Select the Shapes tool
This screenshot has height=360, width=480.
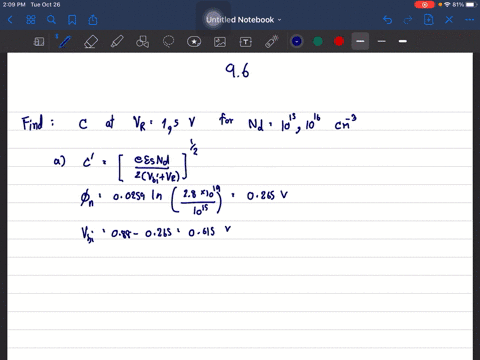coord(142,42)
